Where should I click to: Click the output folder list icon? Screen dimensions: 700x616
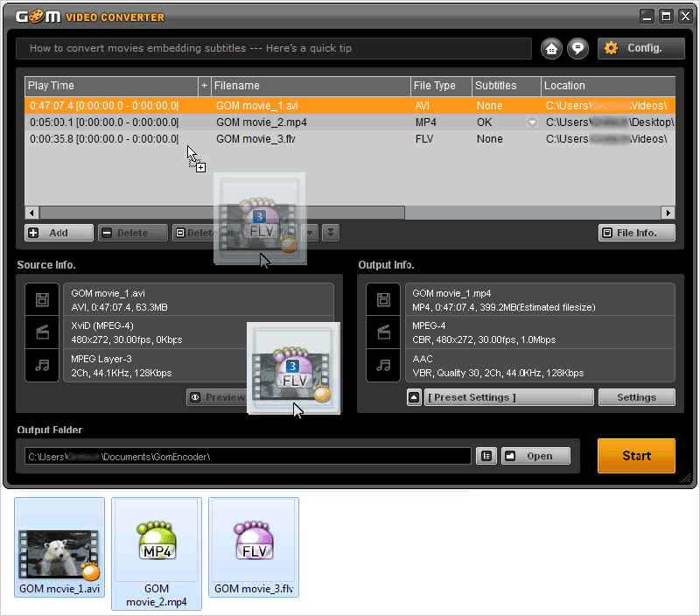click(x=486, y=456)
